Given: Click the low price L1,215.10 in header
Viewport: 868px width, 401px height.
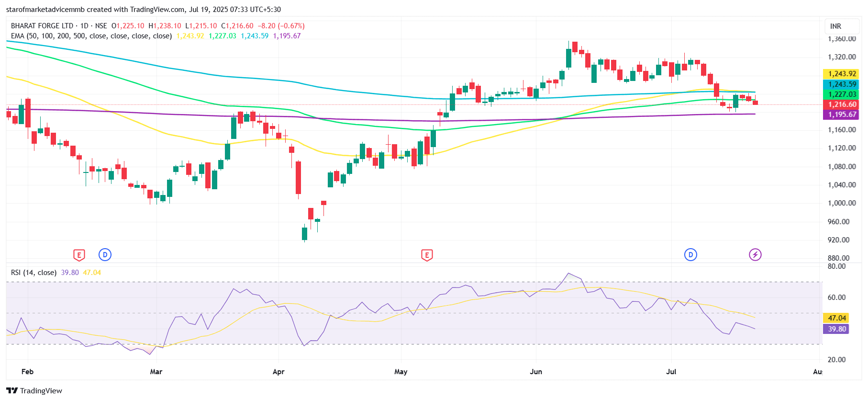Looking at the screenshot, I should (201, 26).
